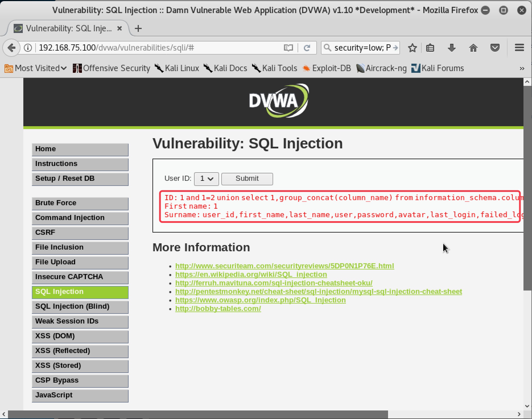Open the Kali Tools bookmark

275,68
